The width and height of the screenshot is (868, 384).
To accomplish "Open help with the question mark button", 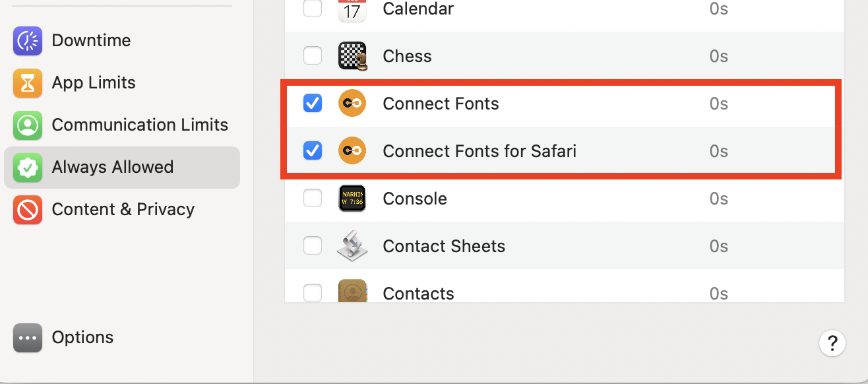I will 832,343.
